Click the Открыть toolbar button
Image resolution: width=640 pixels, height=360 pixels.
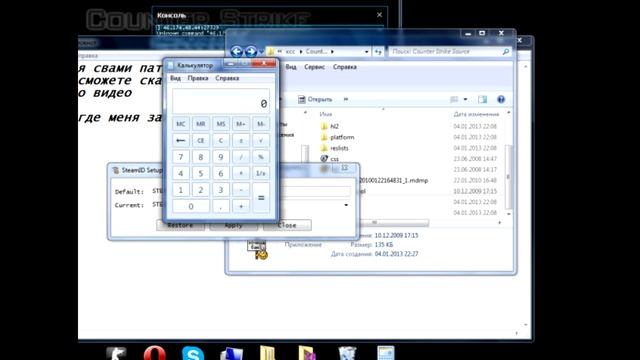[x=315, y=99]
